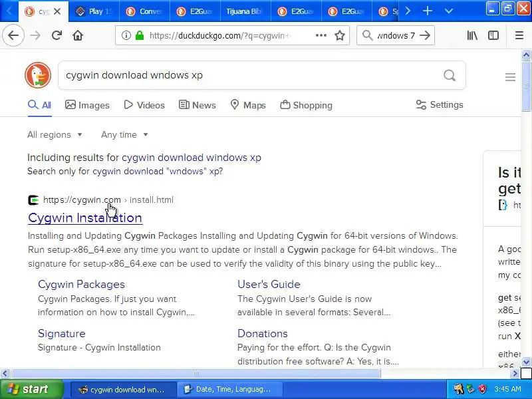Viewport: 532px width, 399px height.
Task: Bookmark this page with the star
Action: click(340, 35)
